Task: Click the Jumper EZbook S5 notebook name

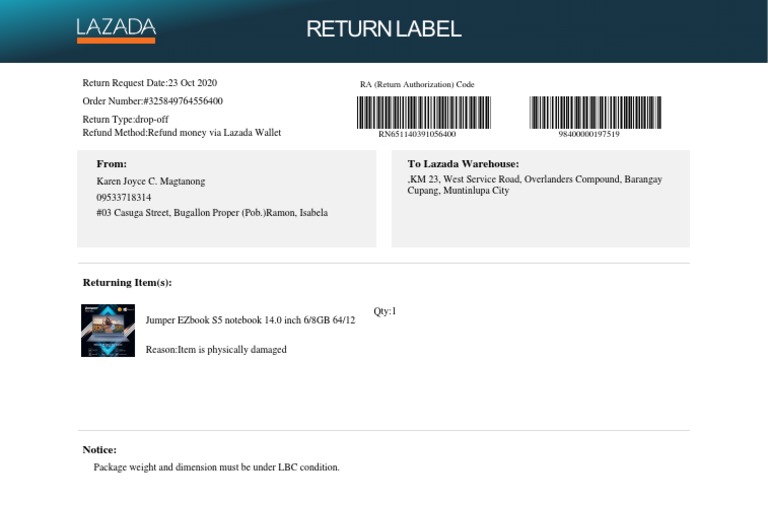Action: pyautogui.click(x=250, y=320)
